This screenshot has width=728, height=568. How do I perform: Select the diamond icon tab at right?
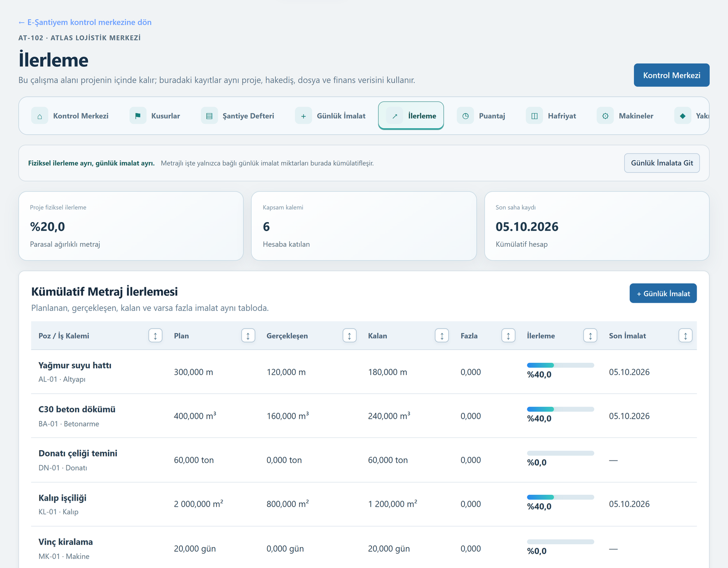click(x=682, y=116)
